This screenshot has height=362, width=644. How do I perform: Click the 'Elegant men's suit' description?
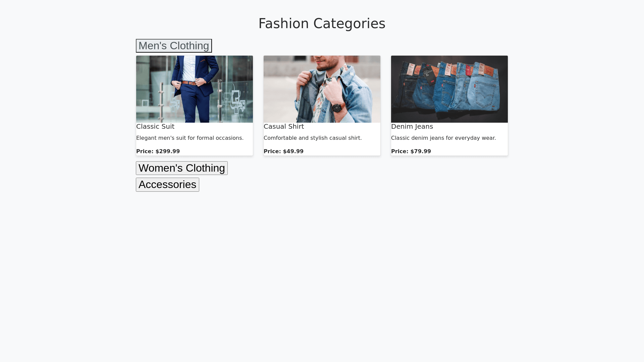[x=190, y=138]
